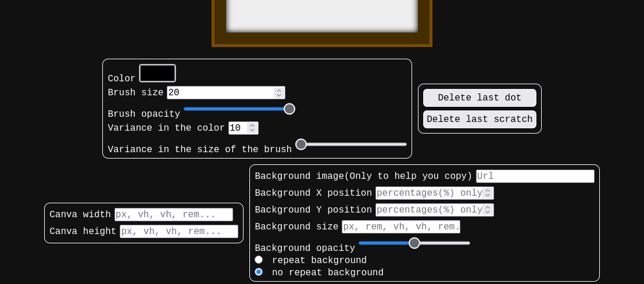This screenshot has width=644, height=284.
Task: Click the Canva width input field
Action: tap(174, 215)
